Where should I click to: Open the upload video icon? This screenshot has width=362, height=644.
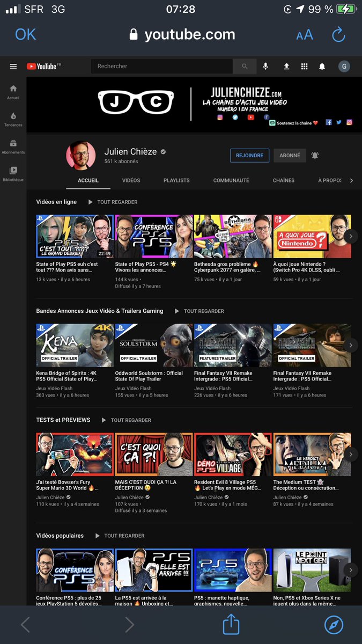pos(286,66)
